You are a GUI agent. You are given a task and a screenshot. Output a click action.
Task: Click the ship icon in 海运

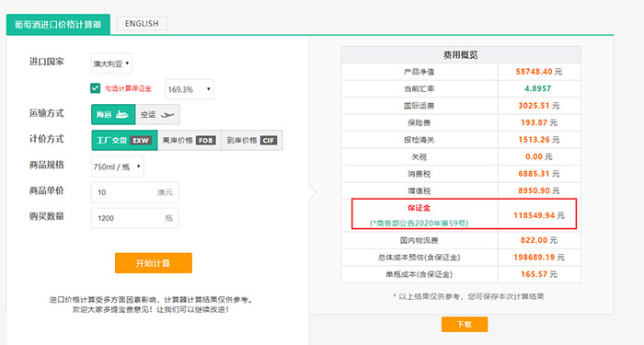pyautogui.click(x=122, y=115)
